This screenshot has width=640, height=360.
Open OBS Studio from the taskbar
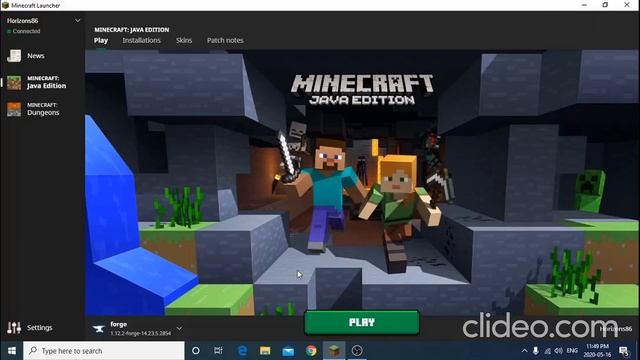tap(357, 351)
